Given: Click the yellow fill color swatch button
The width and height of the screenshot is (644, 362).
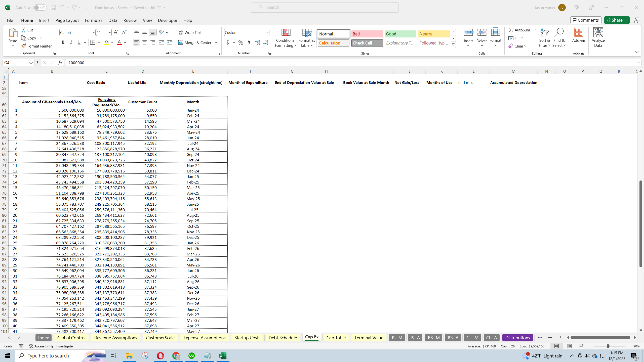Looking at the screenshot, I should click(106, 42).
